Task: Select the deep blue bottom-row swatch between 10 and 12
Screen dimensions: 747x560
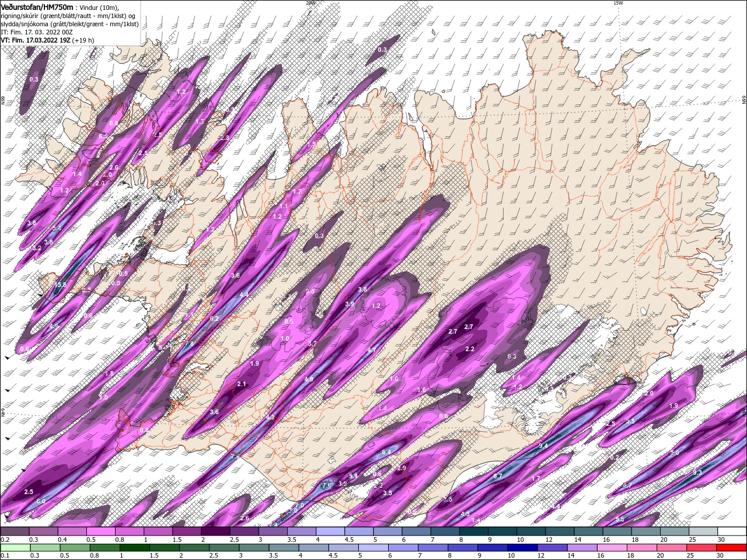Action: point(522,547)
